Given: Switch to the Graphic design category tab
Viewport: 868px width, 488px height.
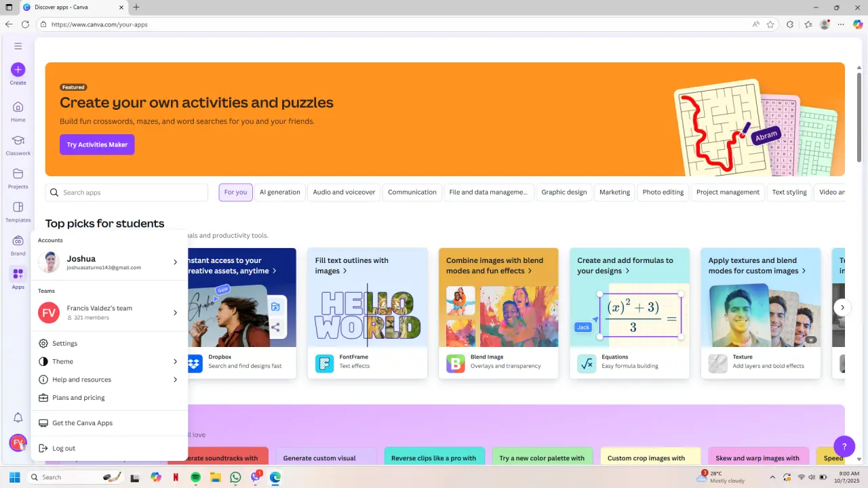Looking at the screenshot, I should 564,192.
